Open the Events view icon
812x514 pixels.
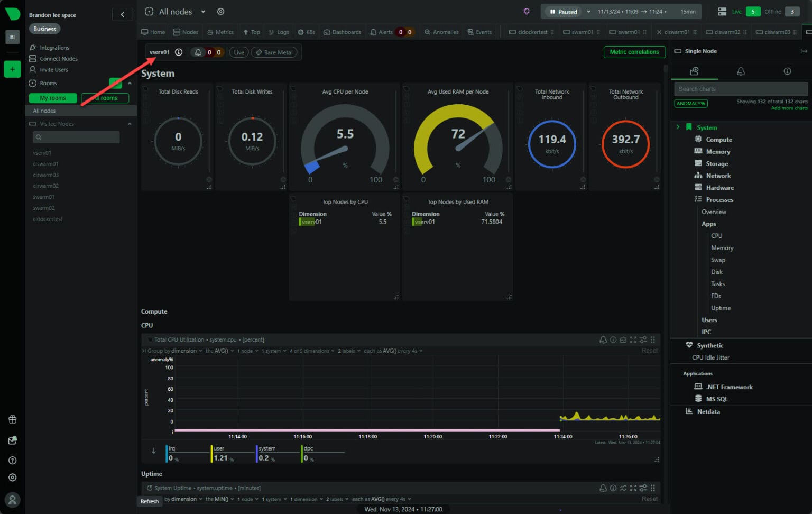point(479,32)
